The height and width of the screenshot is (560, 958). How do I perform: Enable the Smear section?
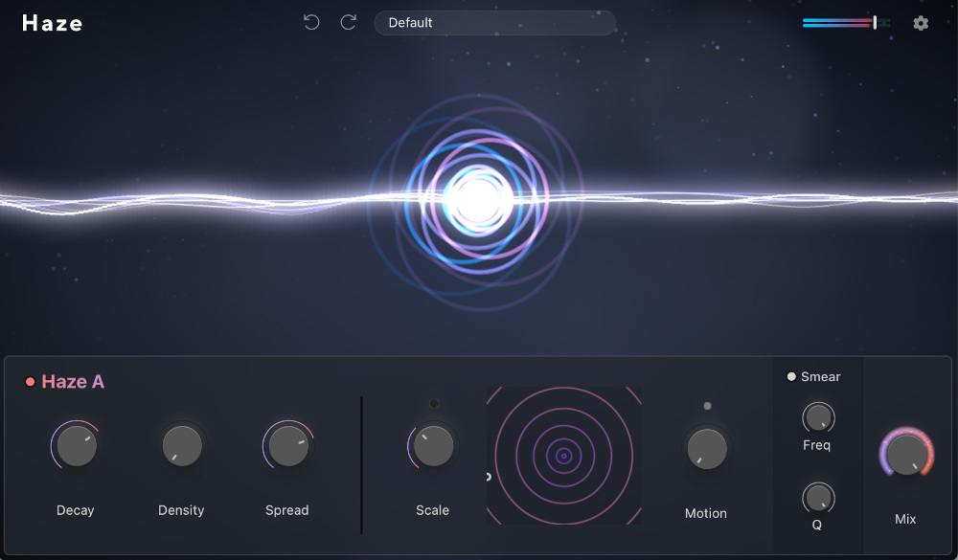coord(791,376)
